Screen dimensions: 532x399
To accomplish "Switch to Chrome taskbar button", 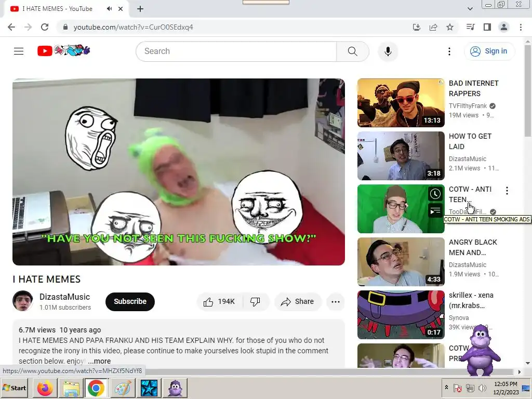I will (x=96, y=388).
